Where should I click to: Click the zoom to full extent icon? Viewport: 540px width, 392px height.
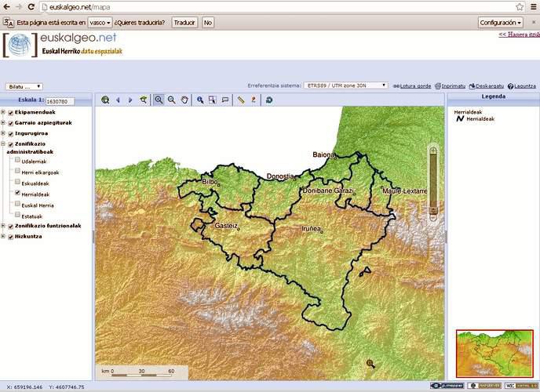(x=105, y=100)
